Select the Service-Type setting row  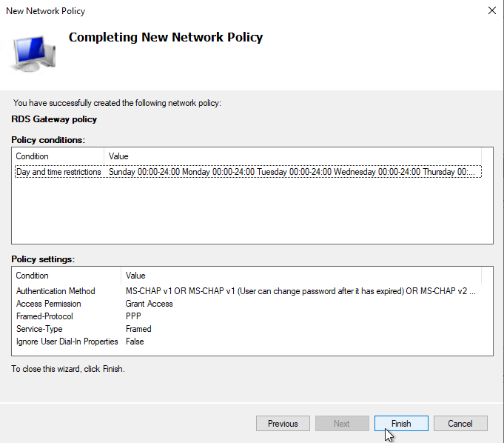tap(39, 329)
